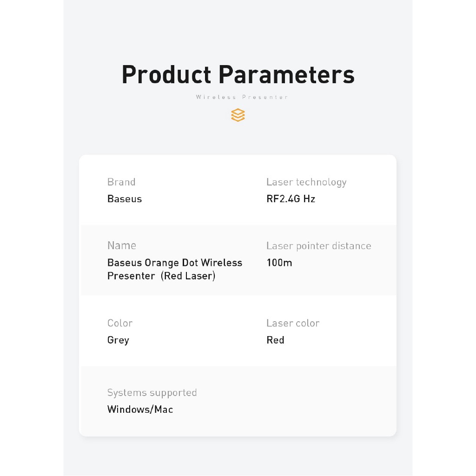The width and height of the screenshot is (476, 476).
Task: Select the "Red" laser color value
Action: [275, 340]
